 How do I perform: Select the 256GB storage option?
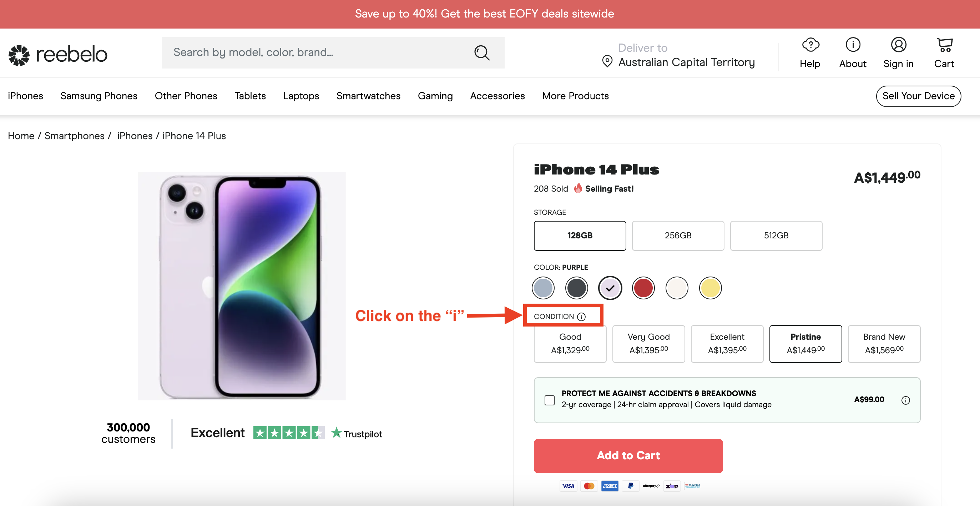click(x=678, y=236)
